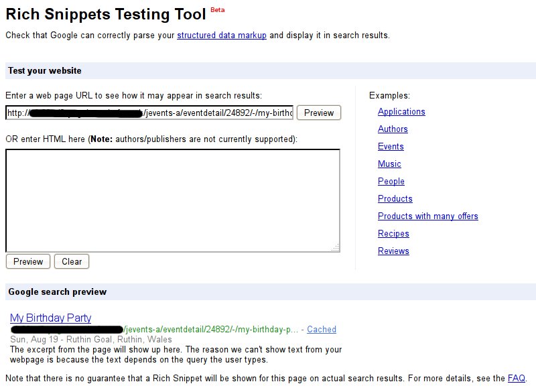Open the People example link
The width and height of the screenshot is (536, 392).
point(391,182)
